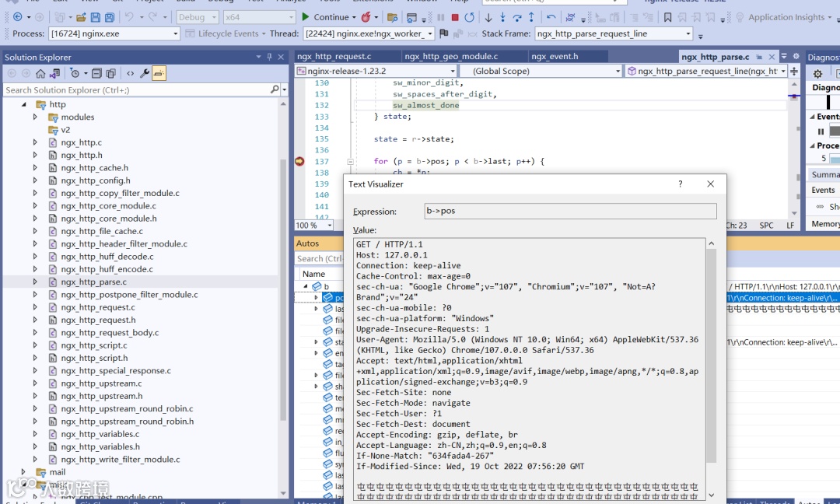This screenshot has width=840, height=504.
Task: Open Properties wrench in Solution Explorer
Action: [145, 73]
